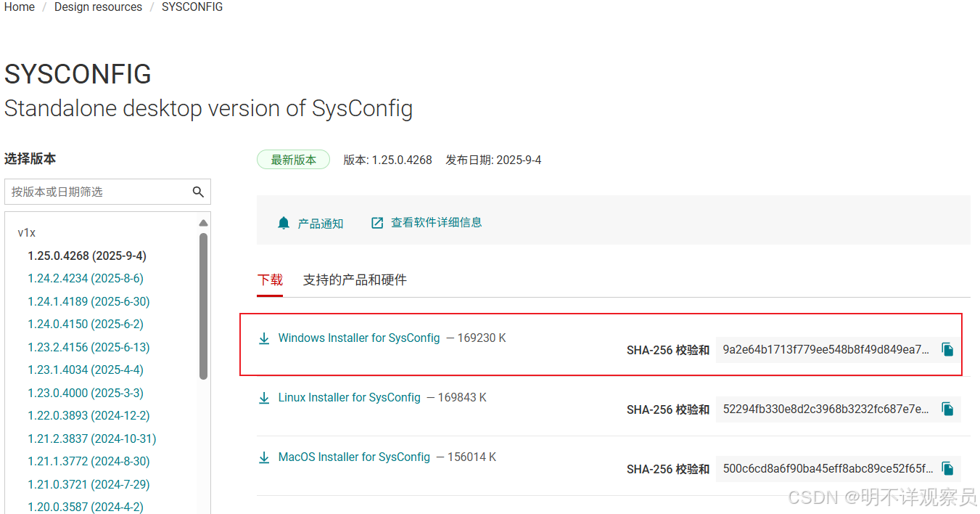Click checksum text starting with 52294fb330e8

coord(825,409)
